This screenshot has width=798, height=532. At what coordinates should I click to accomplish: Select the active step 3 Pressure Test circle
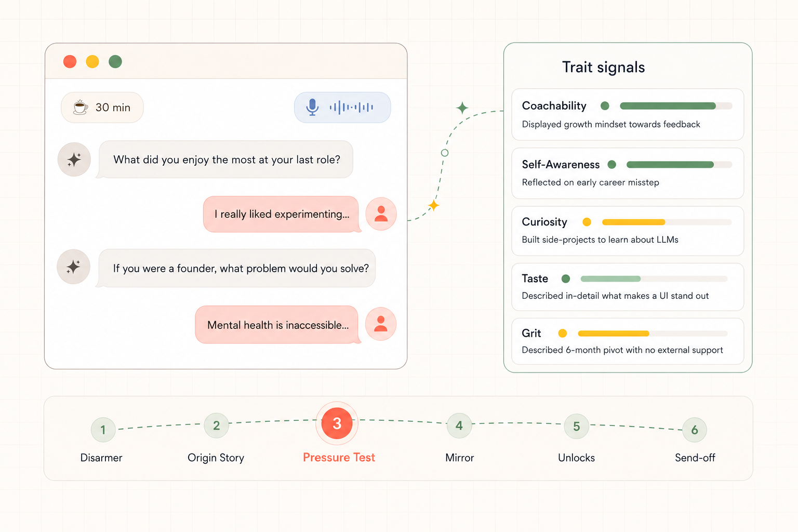[337, 423]
